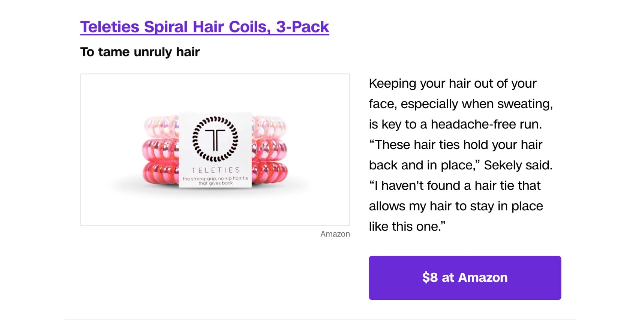Open the Teleties Spiral Hair Coils link
Screen dimensions: 644x320
[204, 27]
